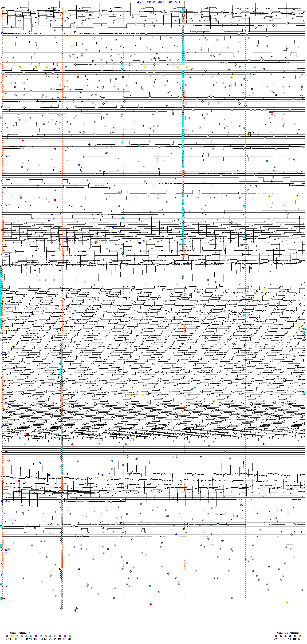Click the 'EX' legend label text
This screenshot has width=307, height=644.
tap(36, 639)
